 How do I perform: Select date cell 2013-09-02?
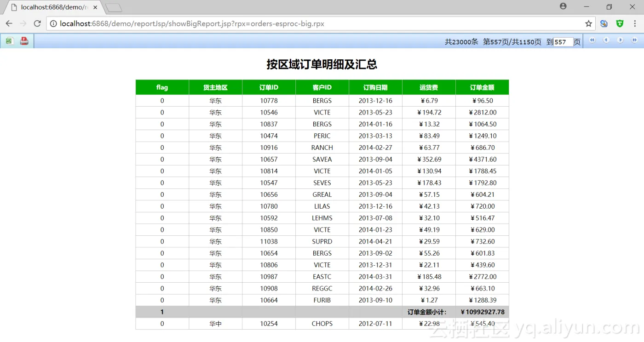pyautogui.click(x=375, y=253)
